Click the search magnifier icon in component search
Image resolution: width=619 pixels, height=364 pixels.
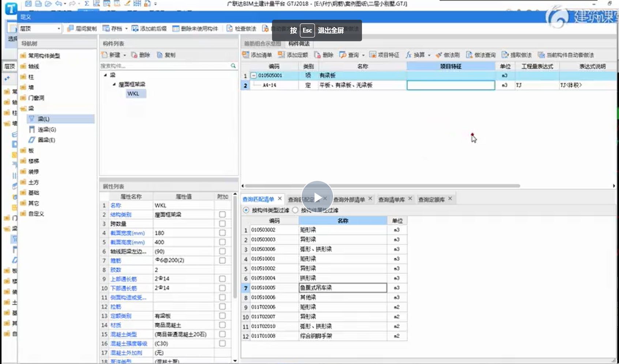[233, 66]
